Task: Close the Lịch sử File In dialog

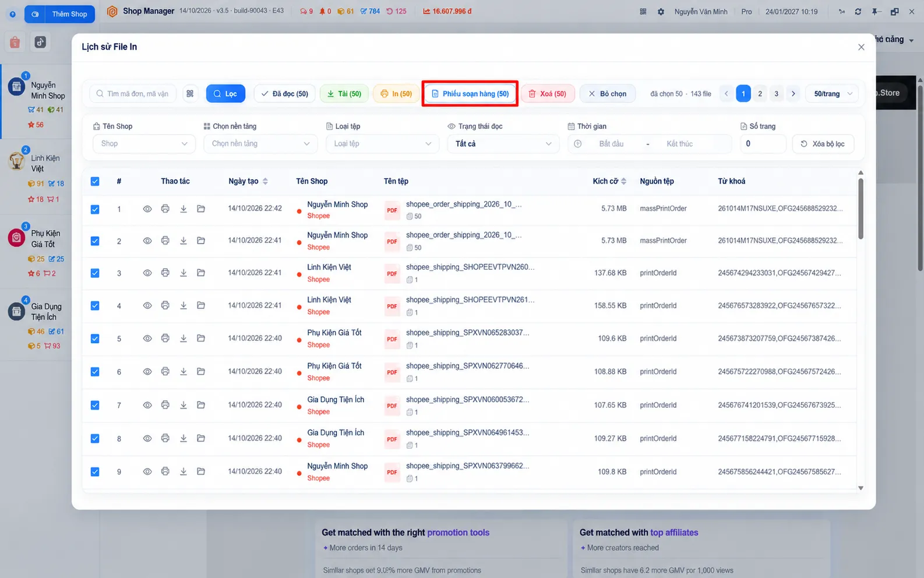Action: [861, 47]
